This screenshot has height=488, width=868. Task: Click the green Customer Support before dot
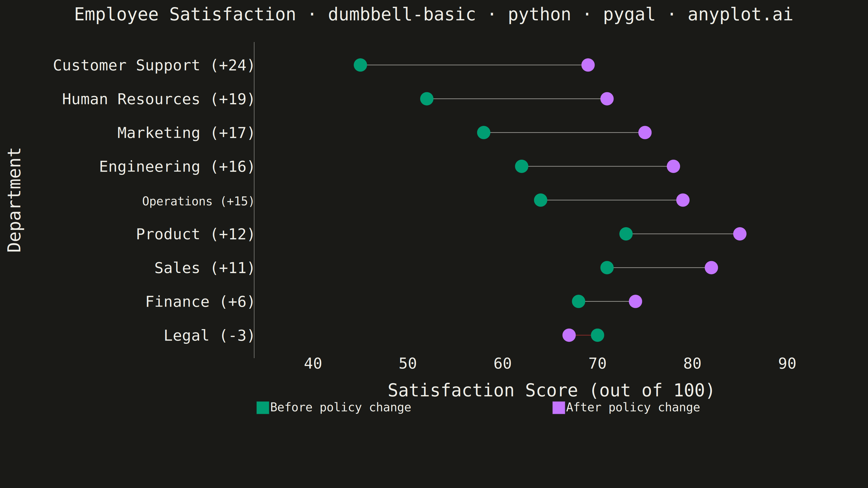tap(360, 65)
